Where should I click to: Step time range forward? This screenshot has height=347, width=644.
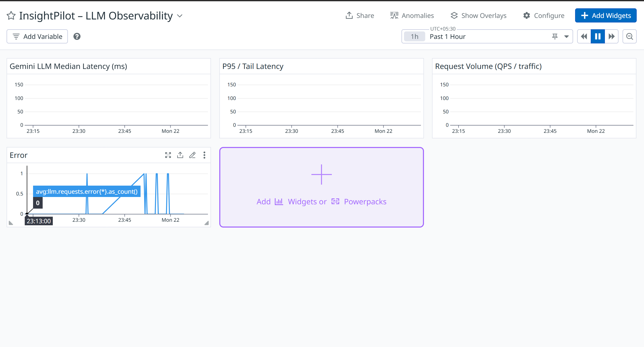[611, 37]
